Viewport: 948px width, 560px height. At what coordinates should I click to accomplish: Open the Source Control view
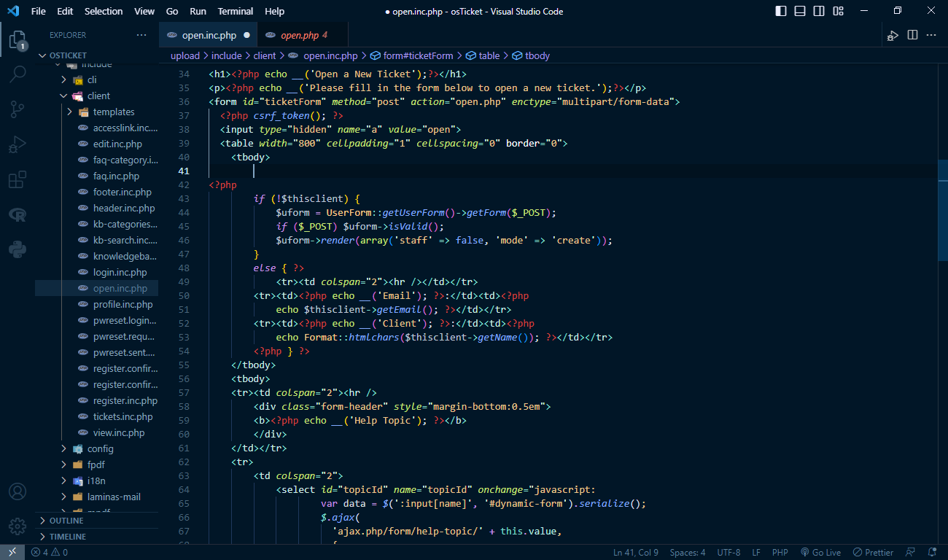[x=18, y=109]
